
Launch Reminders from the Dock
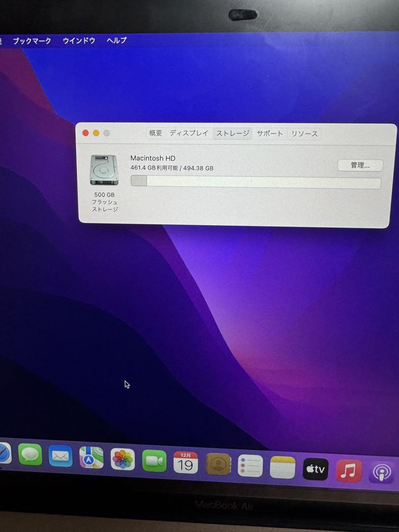[250, 466]
